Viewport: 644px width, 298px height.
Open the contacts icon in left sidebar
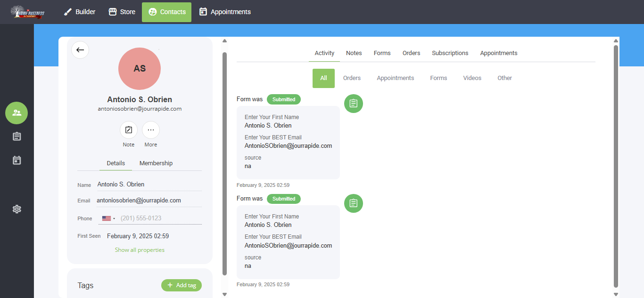click(17, 113)
